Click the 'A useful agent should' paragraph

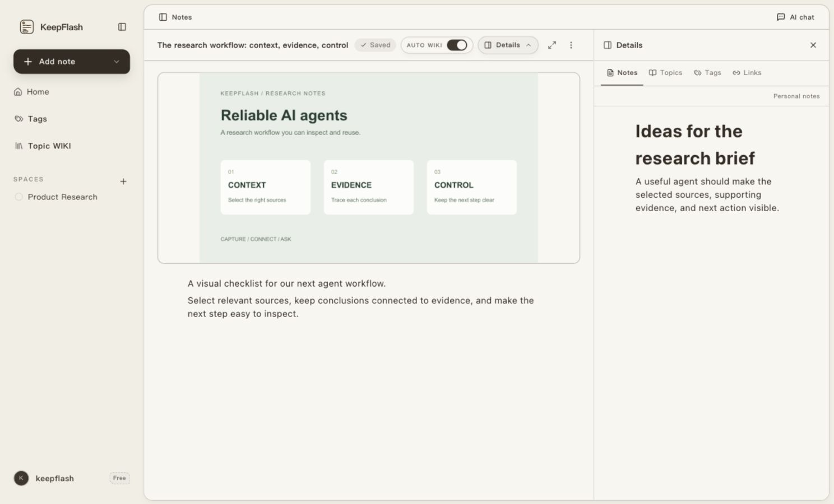click(x=707, y=195)
